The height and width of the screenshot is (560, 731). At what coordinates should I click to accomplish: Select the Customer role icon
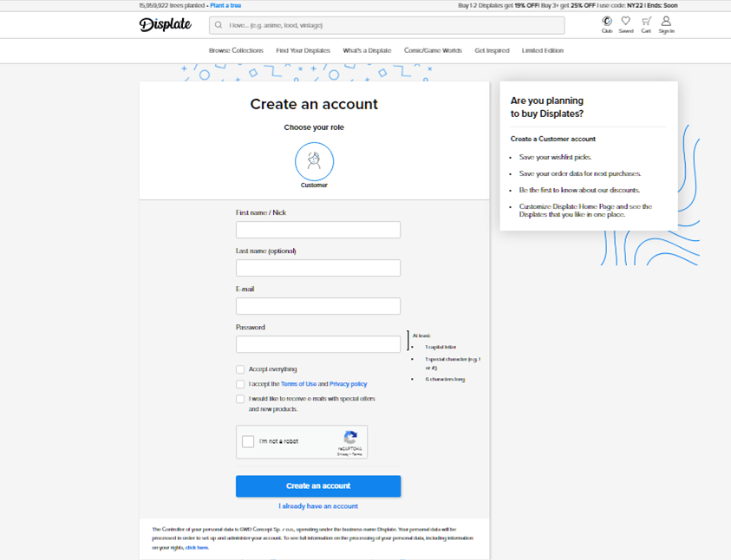[314, 161]
